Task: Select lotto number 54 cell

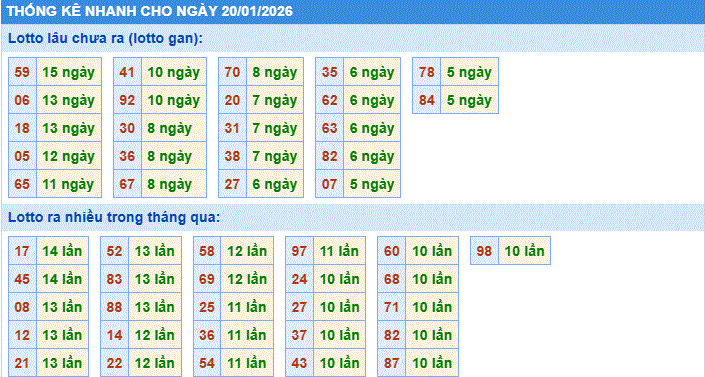Action: pyautogui.click(x=207, y=363)
